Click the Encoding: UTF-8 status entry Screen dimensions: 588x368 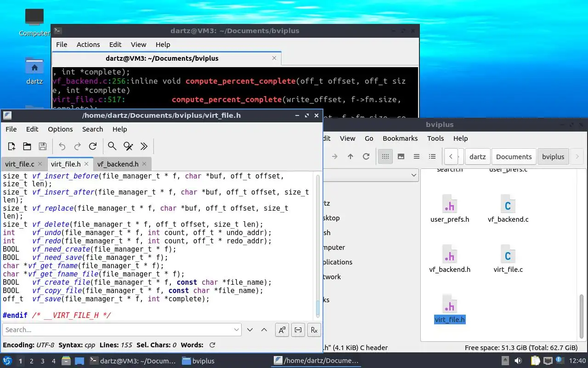28,345
